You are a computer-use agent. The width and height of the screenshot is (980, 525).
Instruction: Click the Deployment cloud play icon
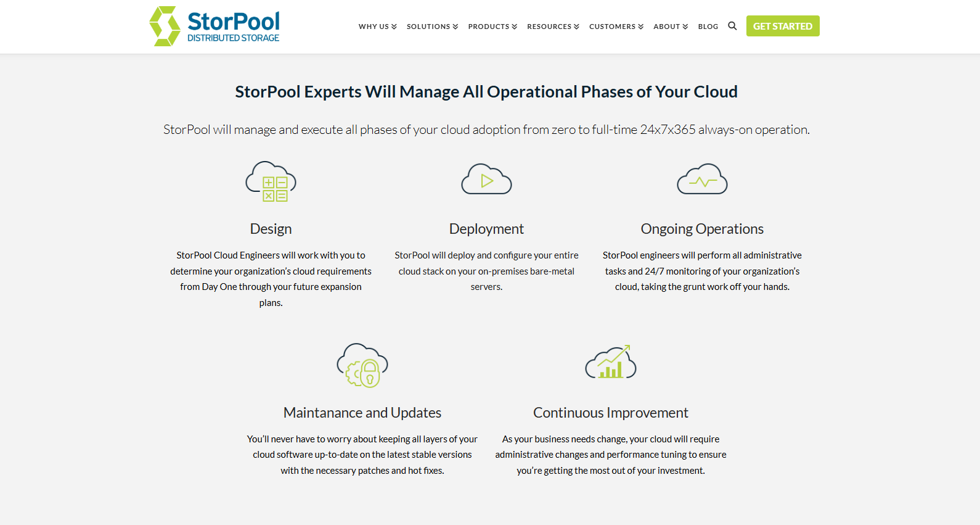pyautogui.click(x=487, y=180)
